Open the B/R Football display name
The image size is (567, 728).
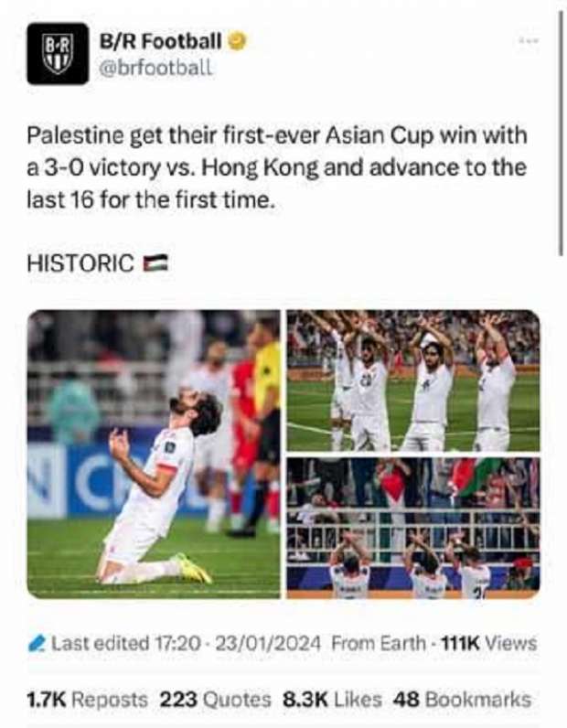coord(161,41)
